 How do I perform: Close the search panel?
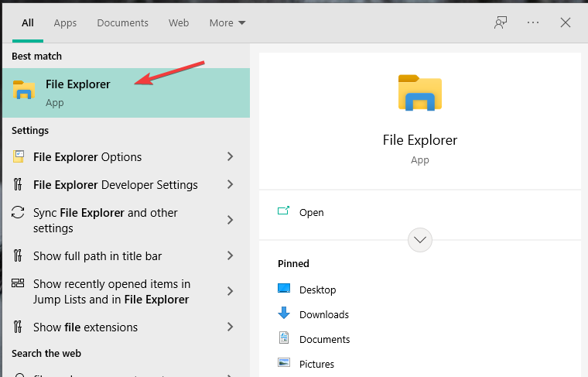[x=566, y=23]
